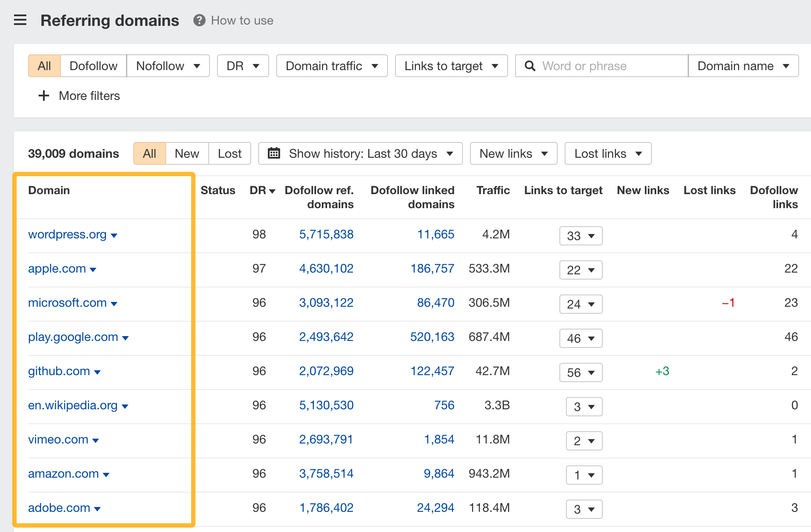Click the calendar icon in Show history
Screen dimensions: 811x532
274,153
